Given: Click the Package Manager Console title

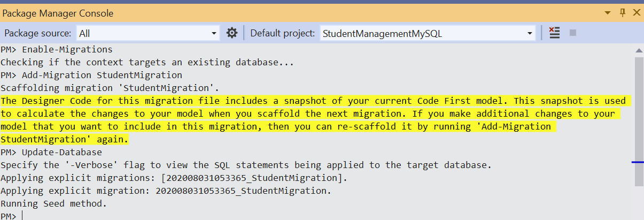Looking at the screenshot, I should pyautogui.click(x=58, y=13).
